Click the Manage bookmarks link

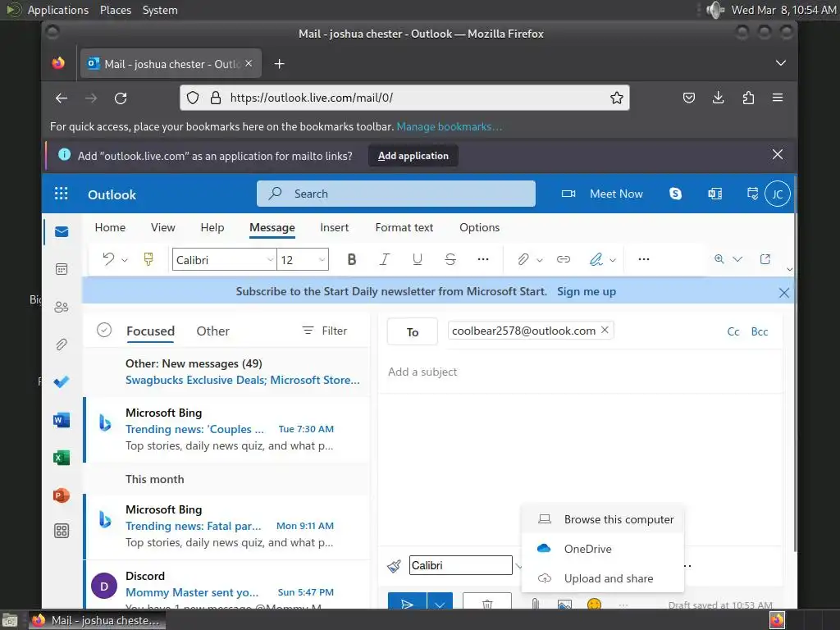point(449,127)
